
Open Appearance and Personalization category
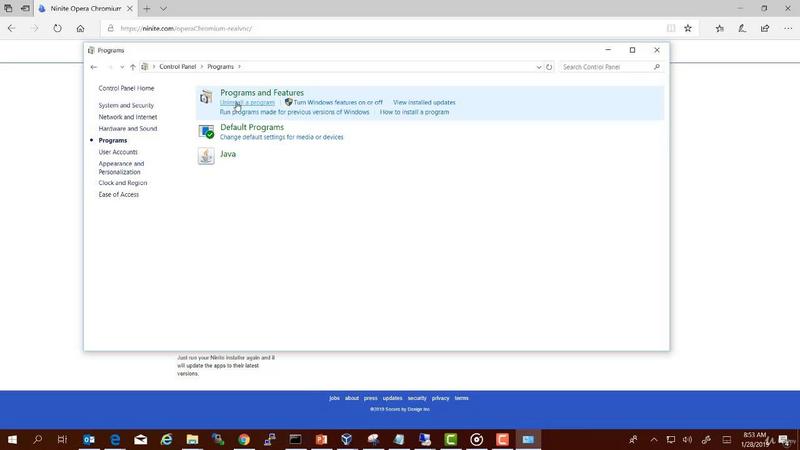click(x=121, y=168)
